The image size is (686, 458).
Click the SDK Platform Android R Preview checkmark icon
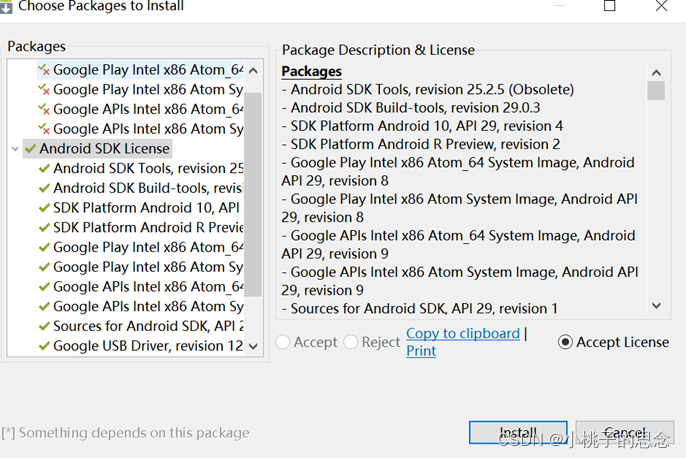(x=44, y=227)
